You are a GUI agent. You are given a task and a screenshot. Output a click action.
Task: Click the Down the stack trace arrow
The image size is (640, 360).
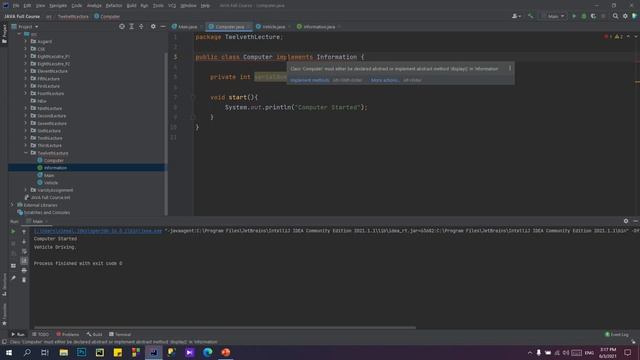(24, 241)
